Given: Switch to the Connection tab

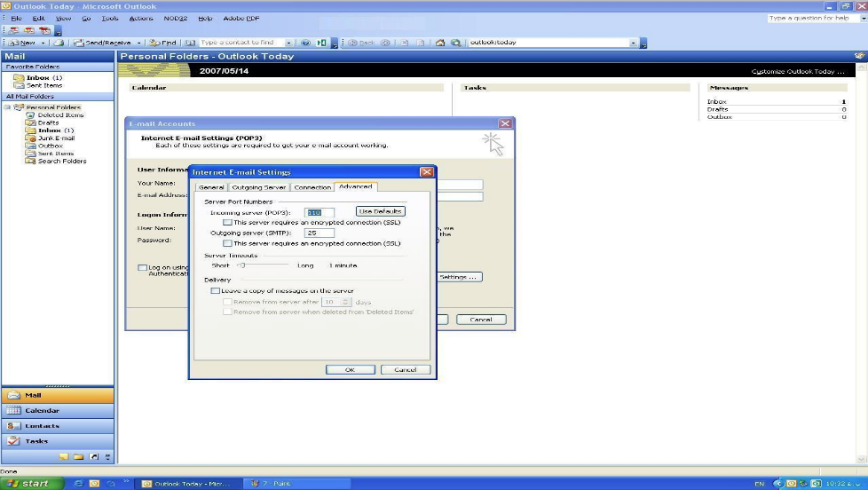Looking at the screenshot, I should click(x=312, y=187).
